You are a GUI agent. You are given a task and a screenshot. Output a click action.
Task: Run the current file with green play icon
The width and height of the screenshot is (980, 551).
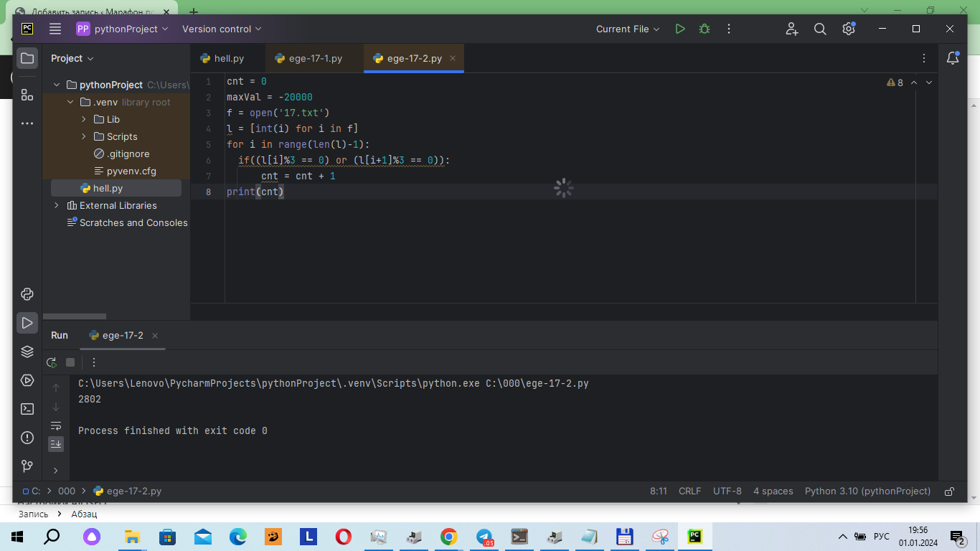[680, 29]
